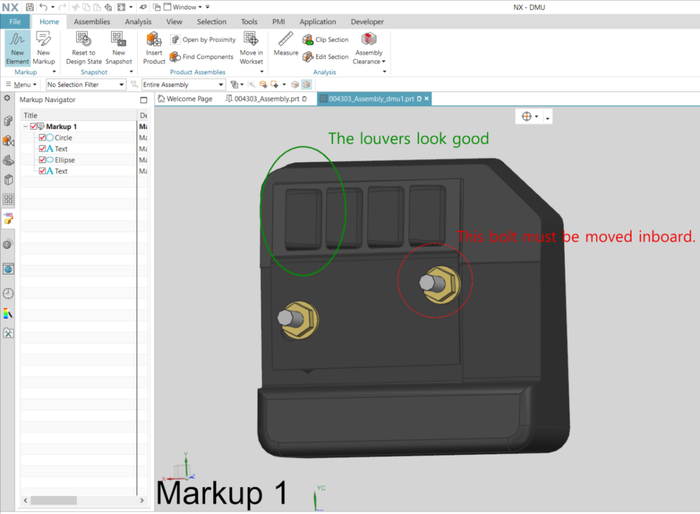Image resolution: width=700 pixels, height=514 pixels.
Task: Collapse the Markup 1 tree node
Action: [26, 127]
